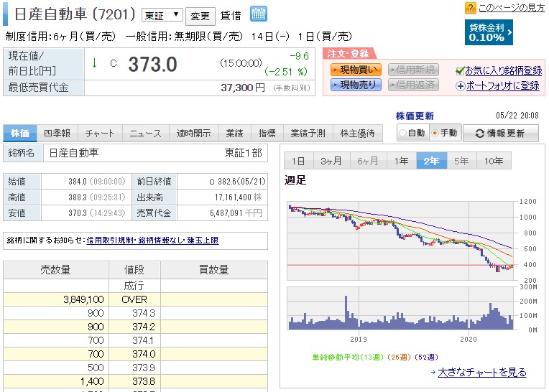Viewport: 549px width, 392px height.
Task: Open the calendar icon next to 貸借
Action: 259,14
